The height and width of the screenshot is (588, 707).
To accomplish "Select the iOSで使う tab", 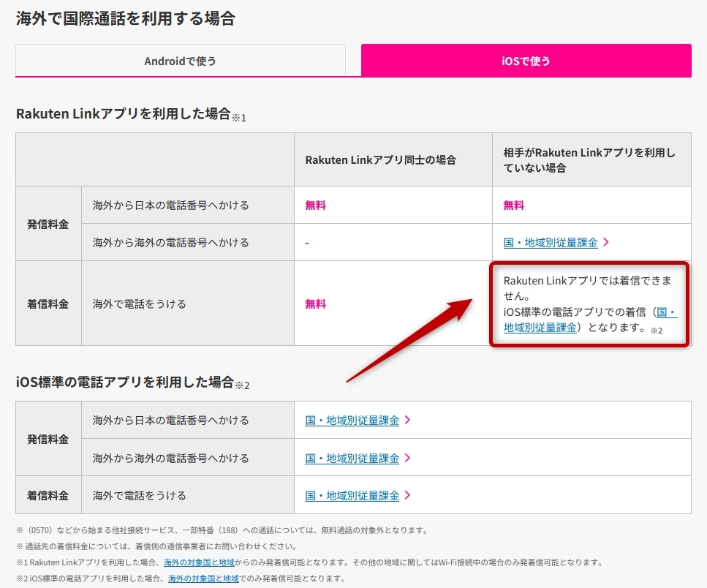I will tap(526, 61).
